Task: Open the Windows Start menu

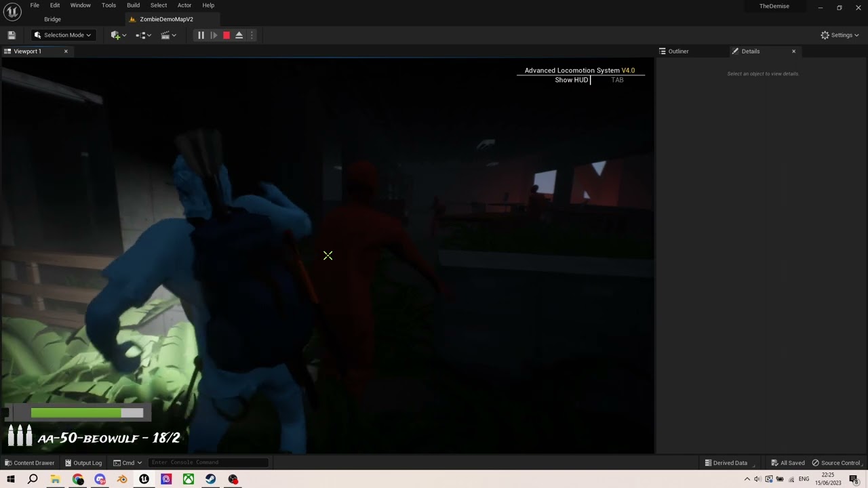Action: 11,479
